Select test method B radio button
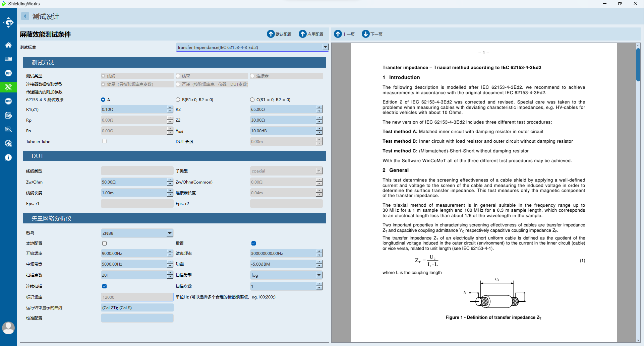 [x=178, y=99]
